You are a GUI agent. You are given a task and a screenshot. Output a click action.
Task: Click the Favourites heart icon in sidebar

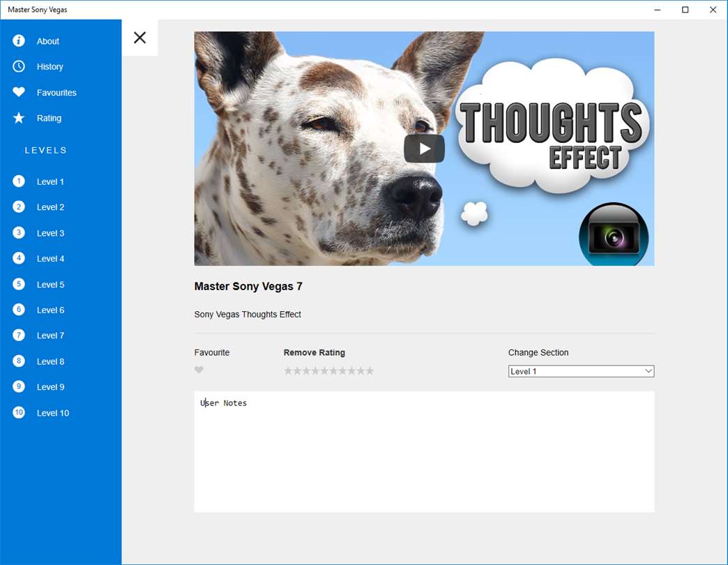point(19,92)
